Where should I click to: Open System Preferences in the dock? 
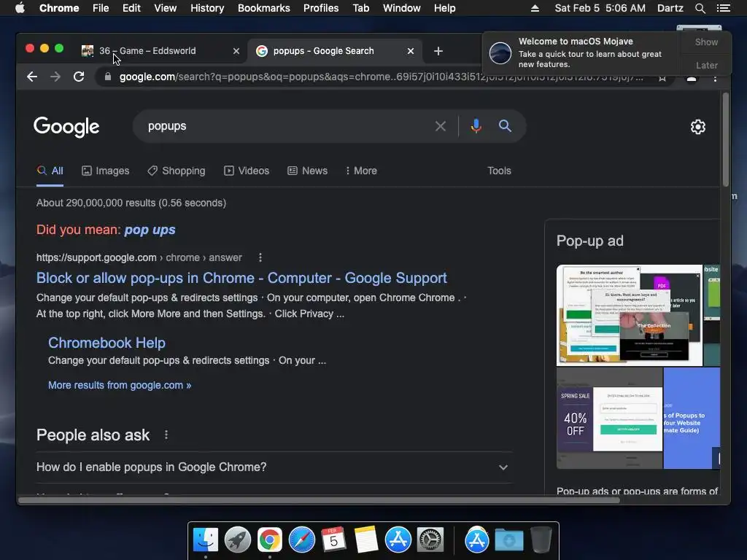430,540
